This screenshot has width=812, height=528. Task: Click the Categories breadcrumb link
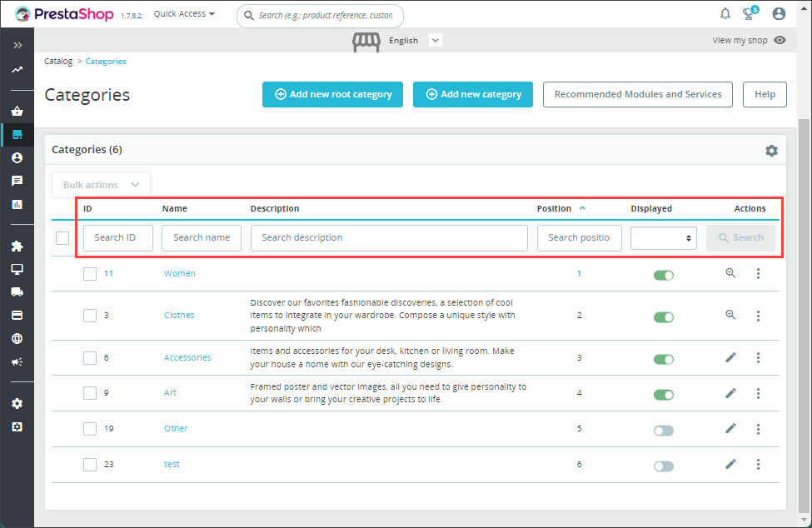pyautogui.click(x=106, y=61)
